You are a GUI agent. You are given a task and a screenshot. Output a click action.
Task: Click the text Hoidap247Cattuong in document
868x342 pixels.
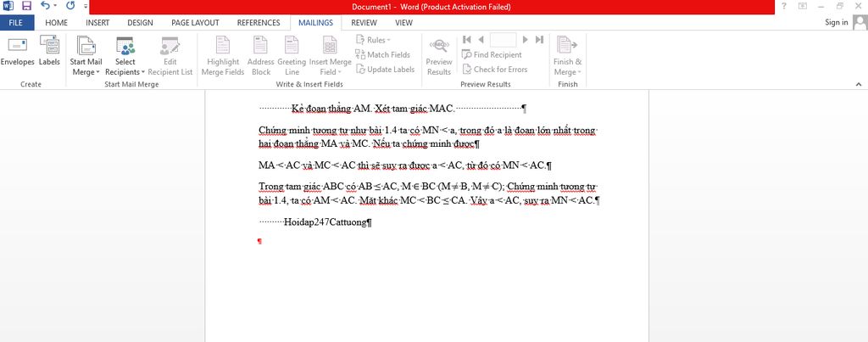pyautogui.click(x=325, y=222)
